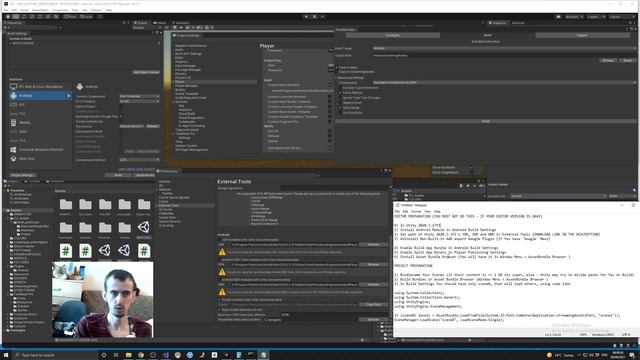Screen dimensions: 640x360
Task: Select Universal Windows Platform entry
Action: click(x=40, y=150)
